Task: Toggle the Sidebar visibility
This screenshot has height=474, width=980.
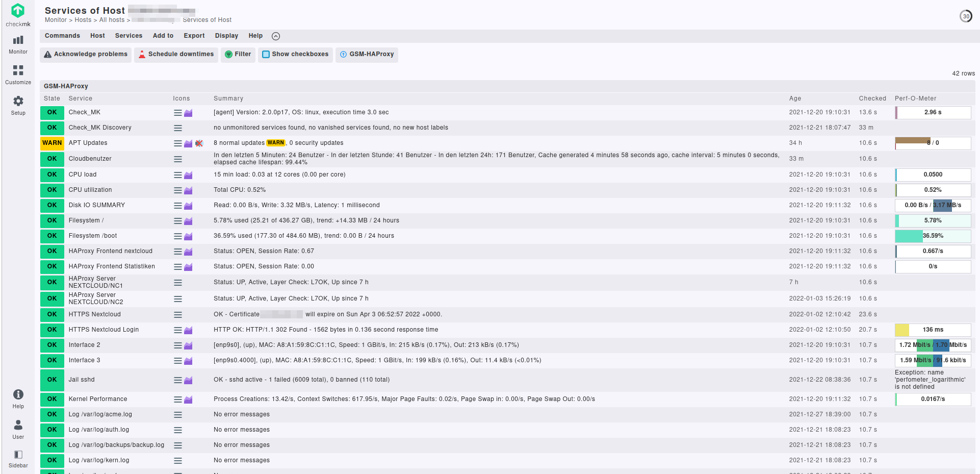Action: click(x=18, y=459)
